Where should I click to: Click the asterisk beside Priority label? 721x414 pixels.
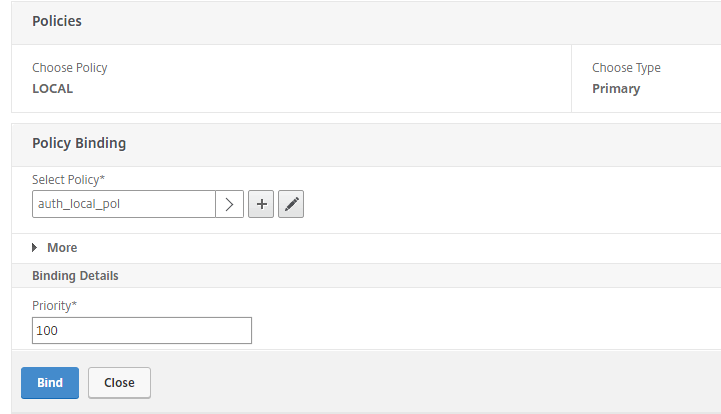click(75, 304)
